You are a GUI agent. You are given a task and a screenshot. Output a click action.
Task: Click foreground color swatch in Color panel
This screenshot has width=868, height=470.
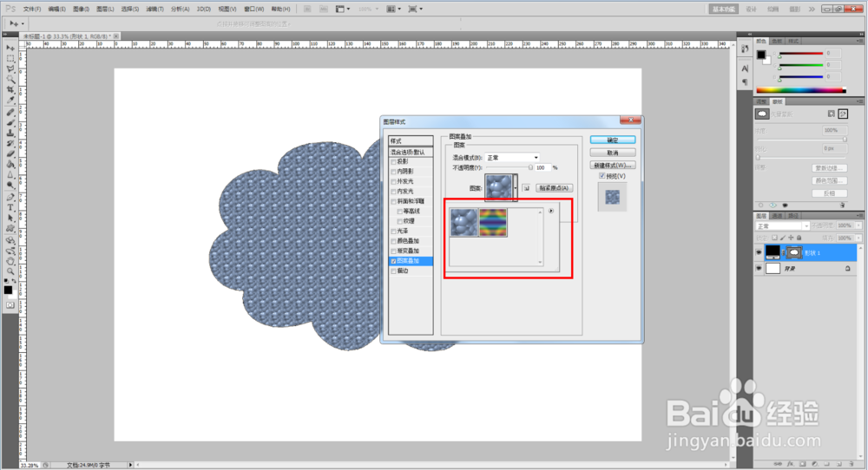761,54
